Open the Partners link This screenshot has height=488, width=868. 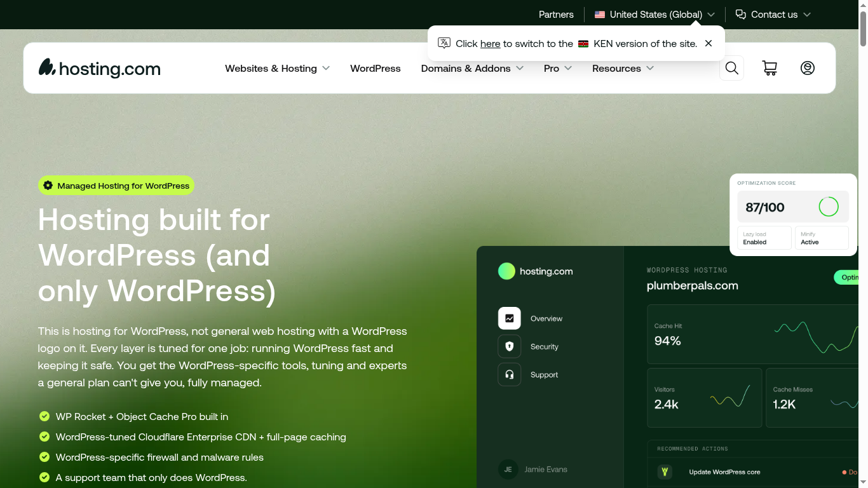556,15
